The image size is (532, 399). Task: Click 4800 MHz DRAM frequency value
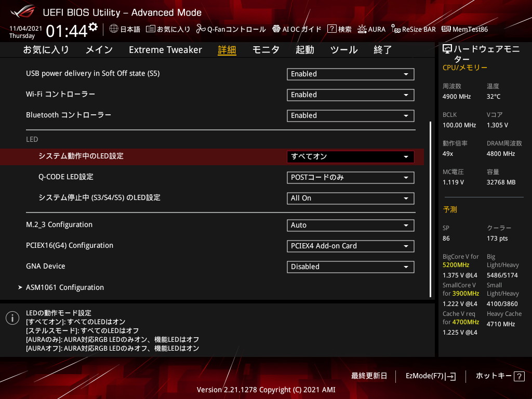coord(500,154)
